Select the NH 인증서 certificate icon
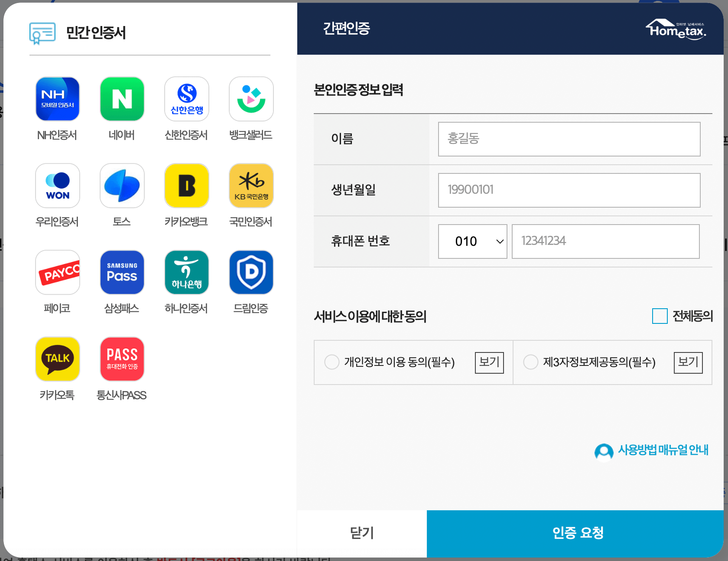Image resolution: width=728 pixels, height=561 pixels. [57, 99]
